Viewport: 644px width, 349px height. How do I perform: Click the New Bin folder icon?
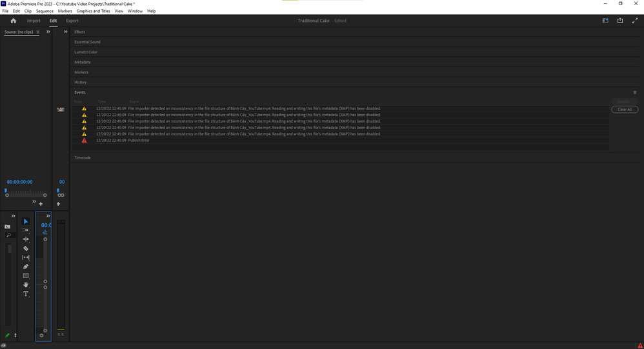click(7, 226)
